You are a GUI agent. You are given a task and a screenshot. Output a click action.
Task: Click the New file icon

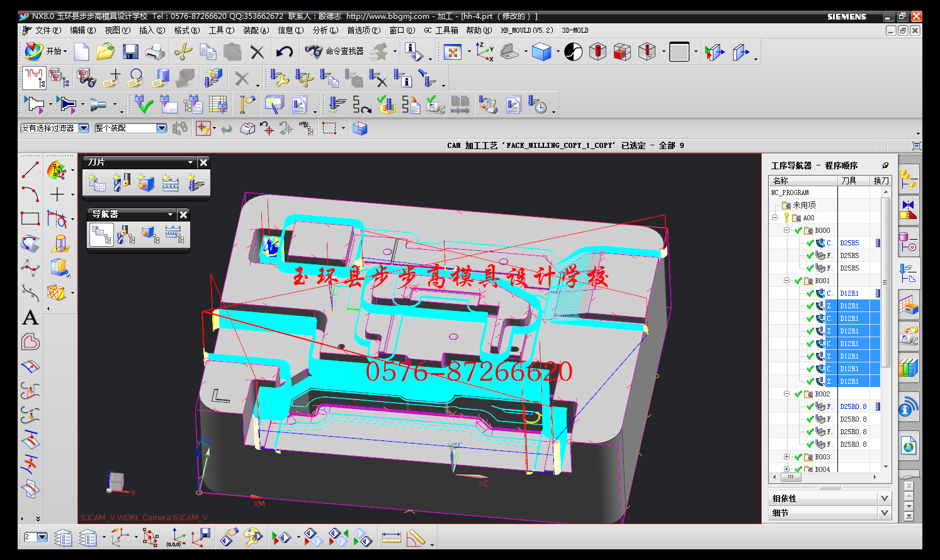(x=81, y=52)
